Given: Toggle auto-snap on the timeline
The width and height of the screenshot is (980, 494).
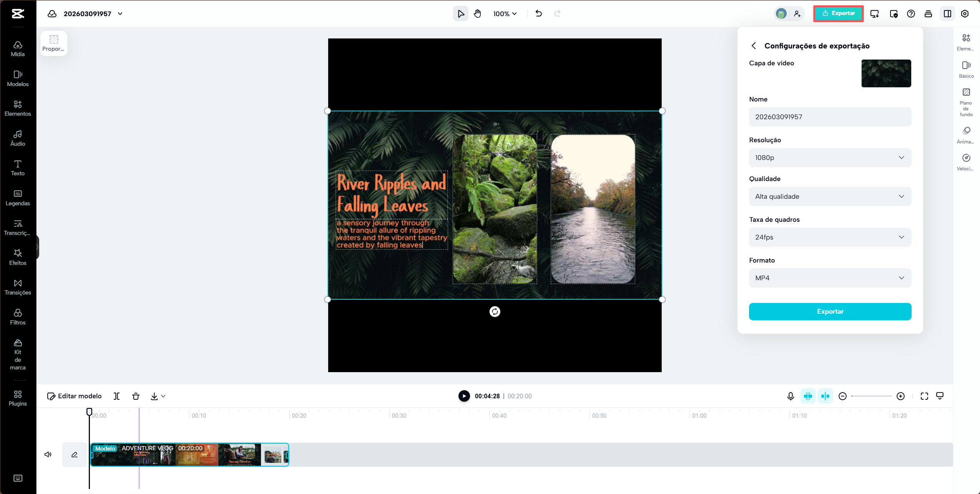Looking at the screenshot, I should coord(825,396).
